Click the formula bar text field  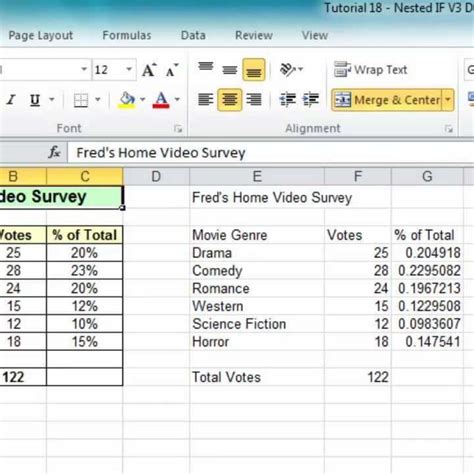271,153
